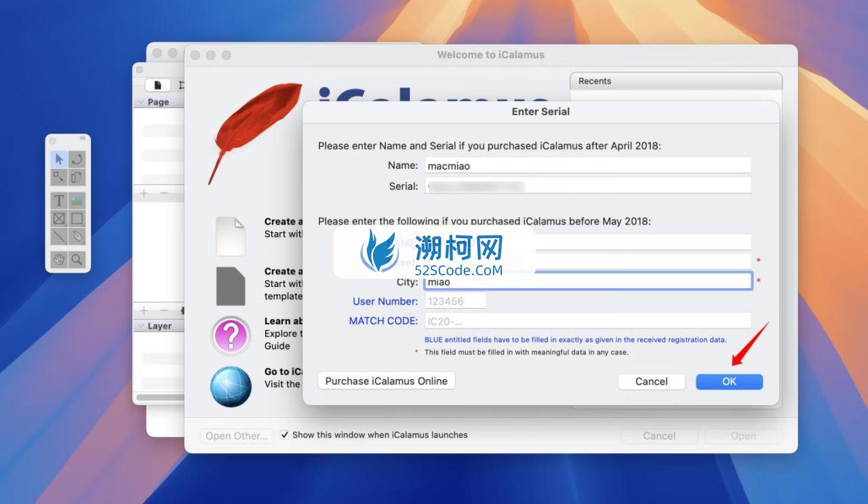868x504 pixels.
Task: Select the crossed-box frame tool
Action: coord(59,218)
